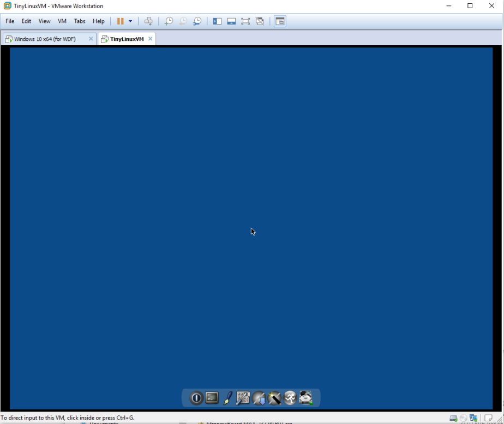504x424 pixels.
Task: Switch to the Windows 10 x64 tab
Action: [46, 39]
